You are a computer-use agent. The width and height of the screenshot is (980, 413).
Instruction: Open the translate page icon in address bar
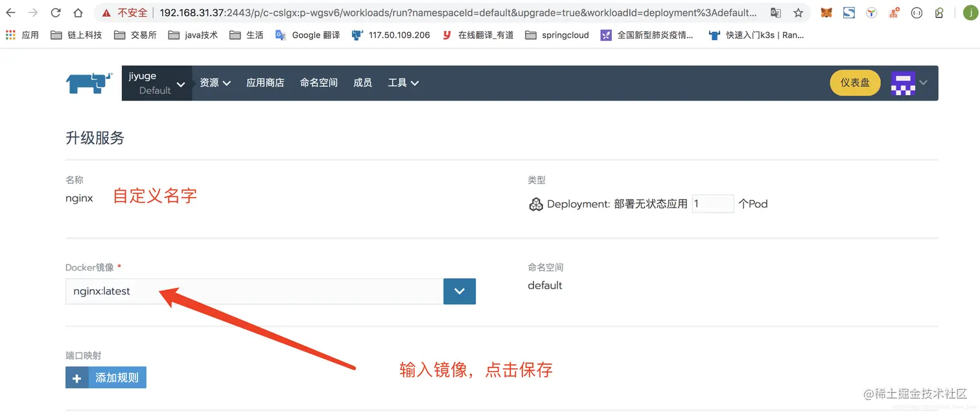[x=776, y=12]
